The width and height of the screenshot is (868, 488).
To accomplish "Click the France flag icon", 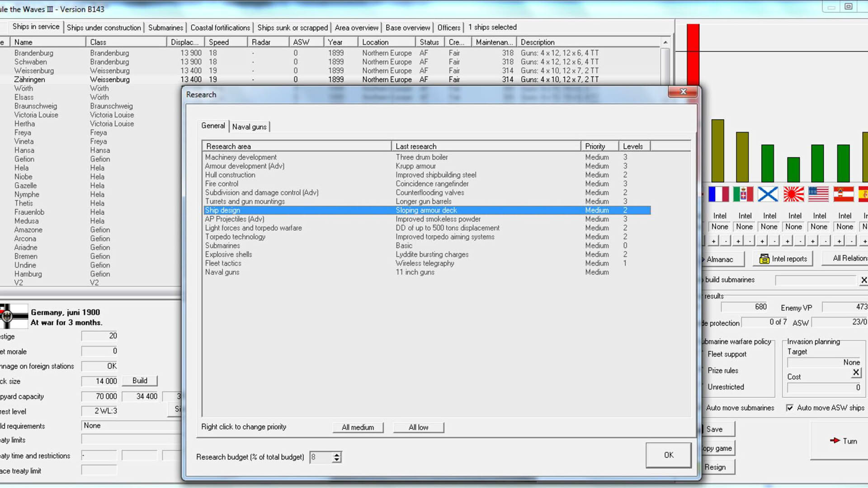I will [718, 194].
